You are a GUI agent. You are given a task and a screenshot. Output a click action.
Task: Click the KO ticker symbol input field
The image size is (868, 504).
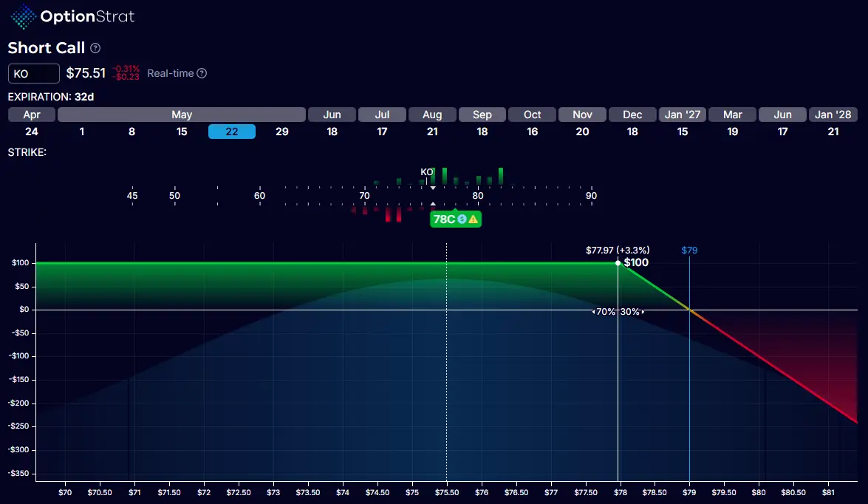pos(34,74)
